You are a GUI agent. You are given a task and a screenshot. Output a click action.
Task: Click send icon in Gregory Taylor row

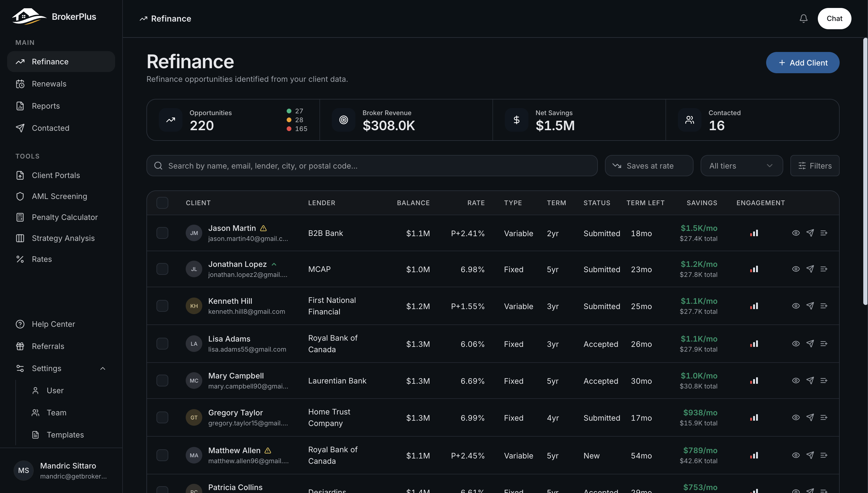[x=810, y=417]
